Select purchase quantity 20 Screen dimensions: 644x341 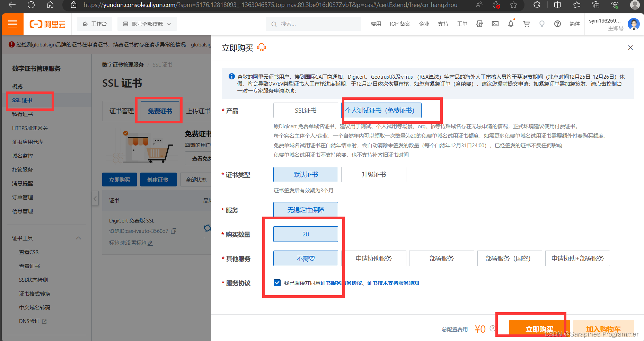pyautogui.click(x=306, y=234)
